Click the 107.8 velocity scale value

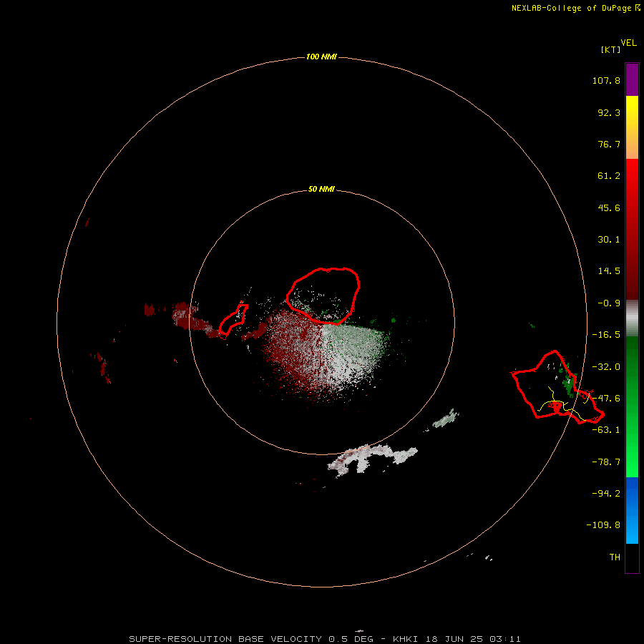coord(606,80)
